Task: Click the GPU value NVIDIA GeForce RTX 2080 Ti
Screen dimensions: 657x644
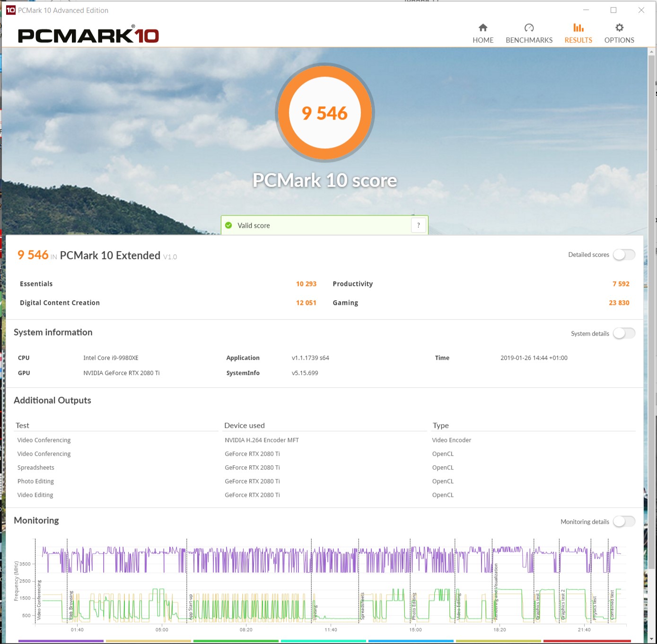Action: point(121,373)
